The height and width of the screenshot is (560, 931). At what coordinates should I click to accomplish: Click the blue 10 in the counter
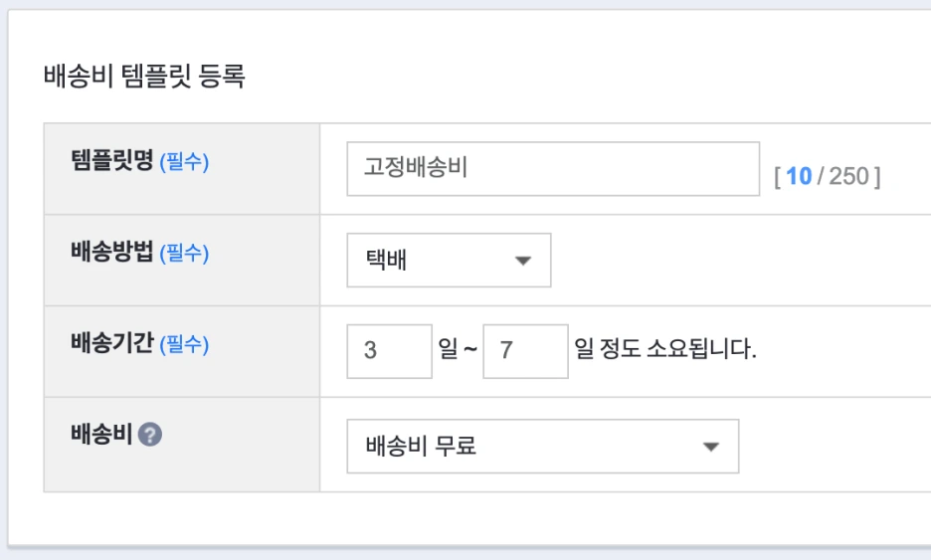pos(799,177)
